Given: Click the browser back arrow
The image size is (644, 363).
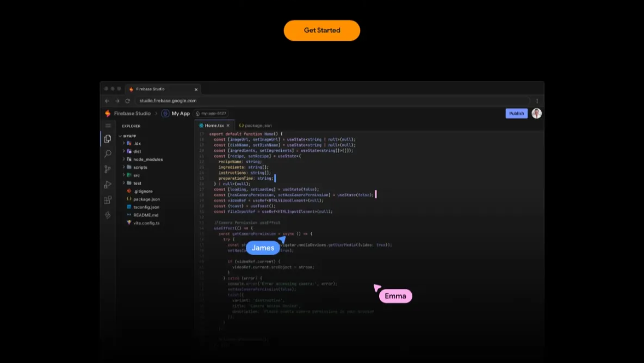Looking at the screenshot, I should pos(107,101).
